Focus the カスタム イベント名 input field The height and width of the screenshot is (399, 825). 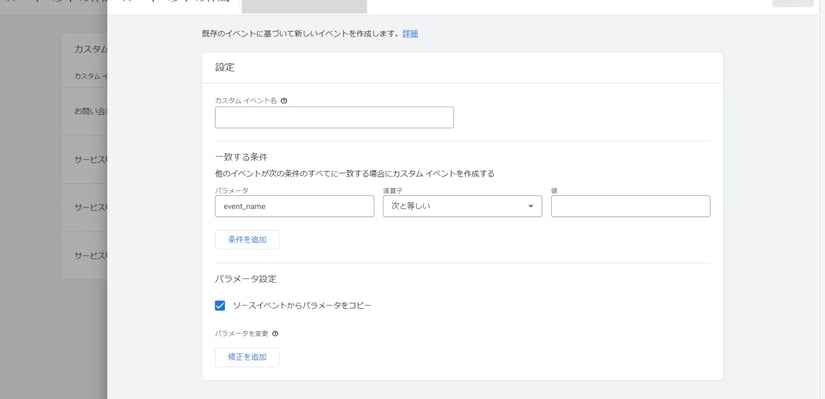coord(334,117)
